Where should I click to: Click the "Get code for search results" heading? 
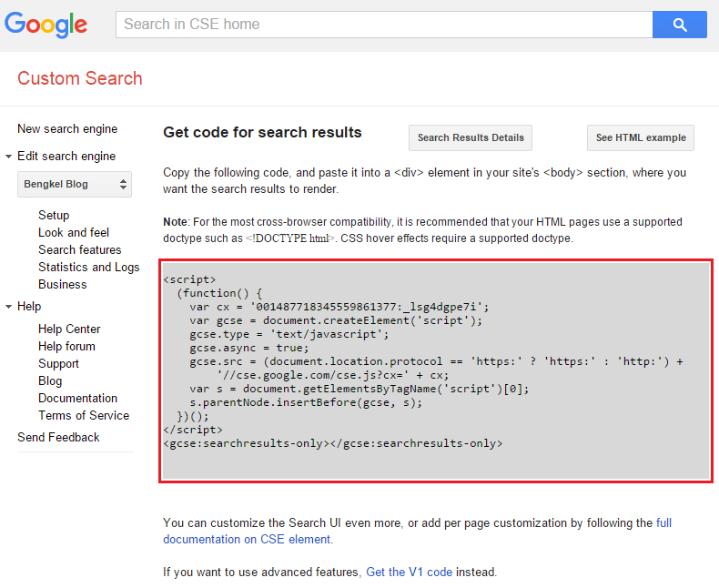[262, 133]
